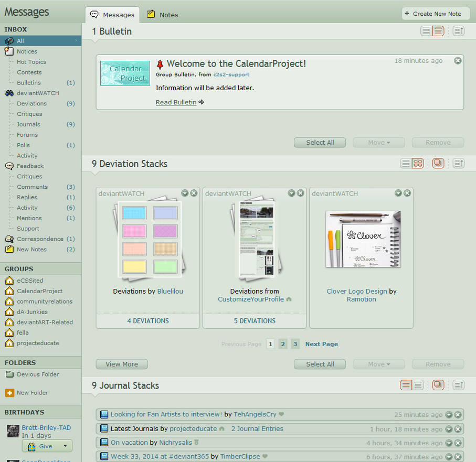
Task: Click journal icon beside Looking for Fan Artists
Action: coord(104,414)
